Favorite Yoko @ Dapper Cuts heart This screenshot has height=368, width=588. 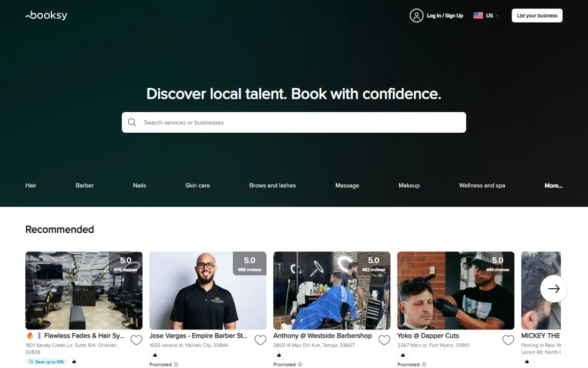[508, 340]
